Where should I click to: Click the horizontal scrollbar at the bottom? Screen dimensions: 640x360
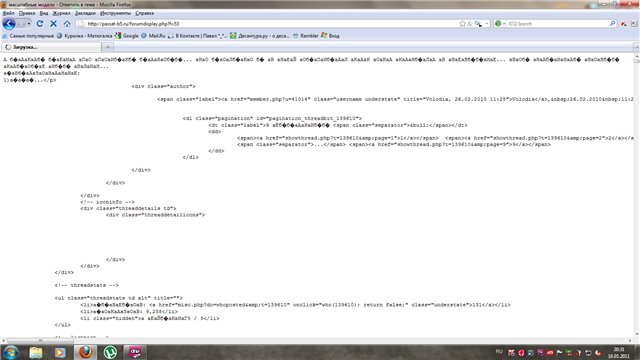40,340
